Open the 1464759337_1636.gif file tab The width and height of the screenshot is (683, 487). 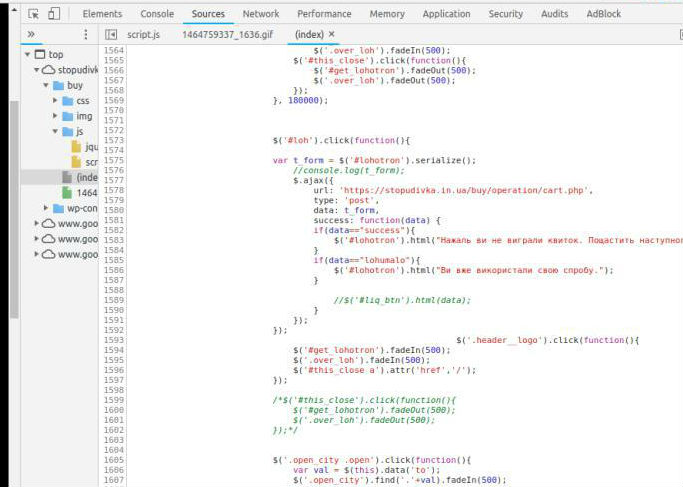[x=229, y=34]
